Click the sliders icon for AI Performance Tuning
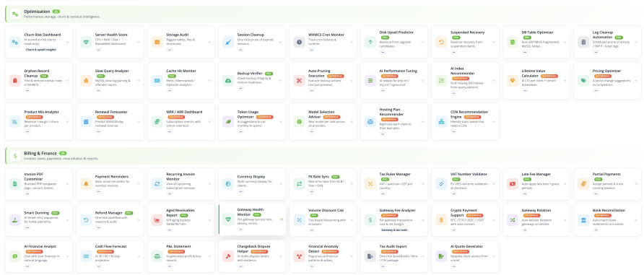The width and height of the screenshot is (644, 275). coord(370,80)
